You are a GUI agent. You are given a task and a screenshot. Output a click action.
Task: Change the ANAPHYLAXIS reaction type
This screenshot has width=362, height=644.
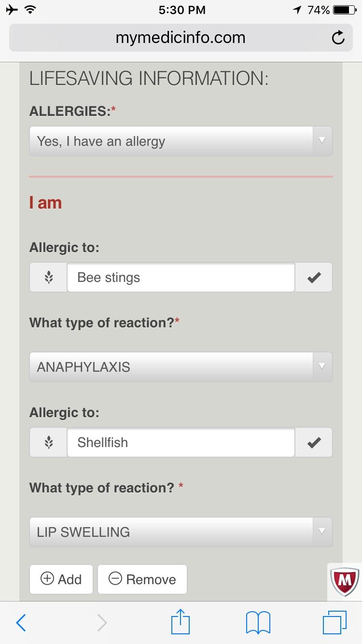pyautogui.click(x=181, y=367)
